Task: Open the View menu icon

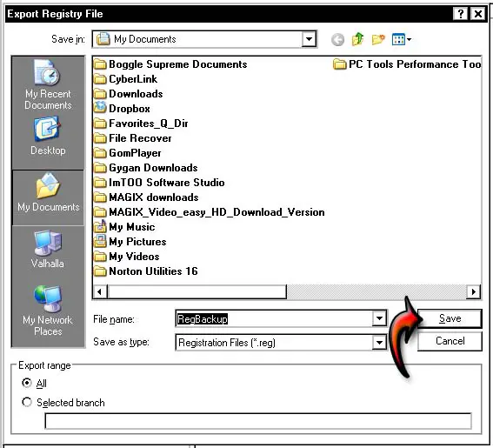Action: tap(402, 40)
